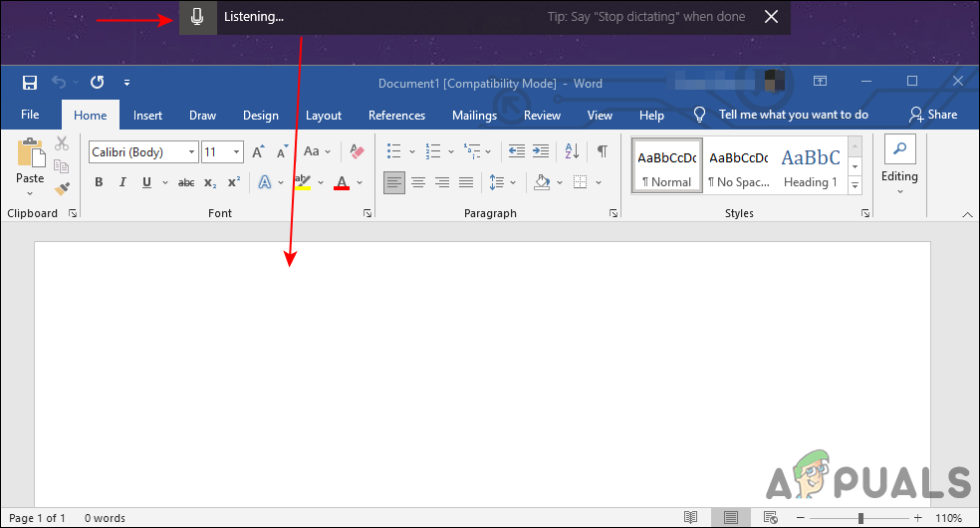Align text left

coord(393,182)
